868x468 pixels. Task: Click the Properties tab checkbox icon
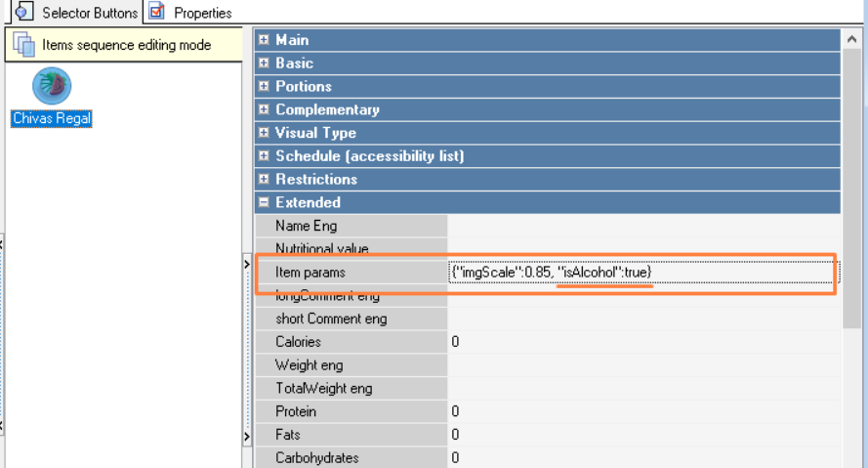coord(156,12)
